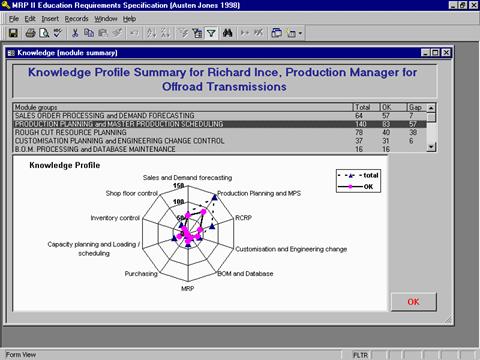Open the File menu
This screenshot has height=360, width=480.
click(x=14, y=19)
